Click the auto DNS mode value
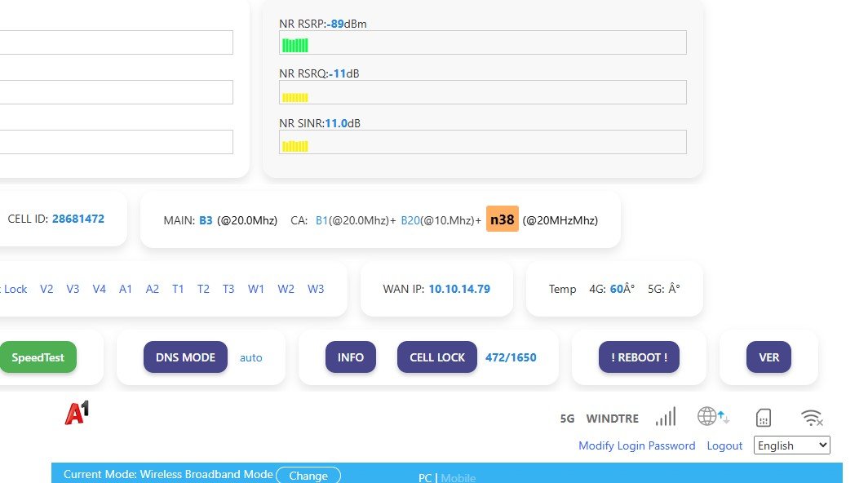 pyautogui.click(x=250, y=358)
